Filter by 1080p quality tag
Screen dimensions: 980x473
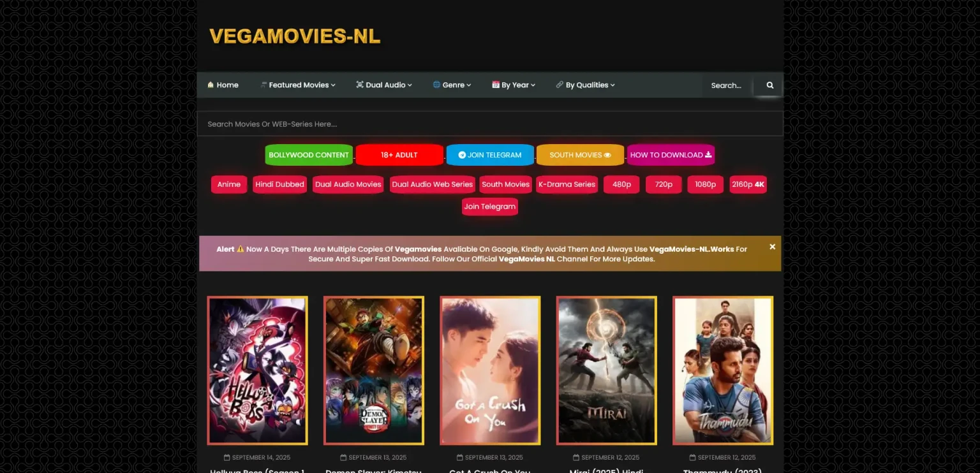pyautogui.click(x=706, y=184)
